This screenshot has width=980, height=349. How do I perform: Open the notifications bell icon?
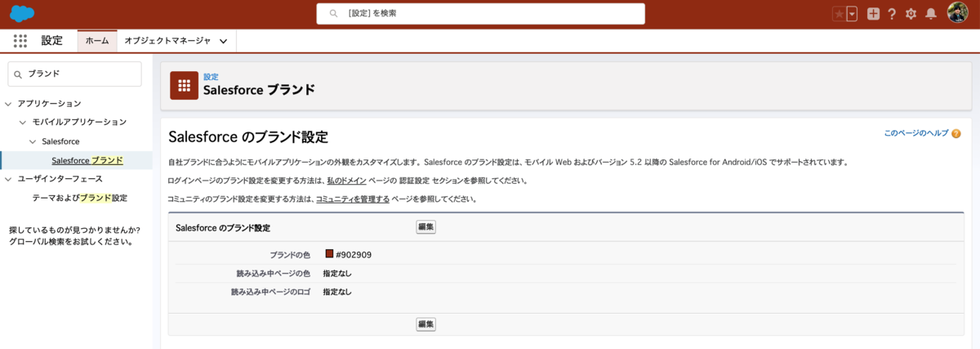click(x=929, y=14)
